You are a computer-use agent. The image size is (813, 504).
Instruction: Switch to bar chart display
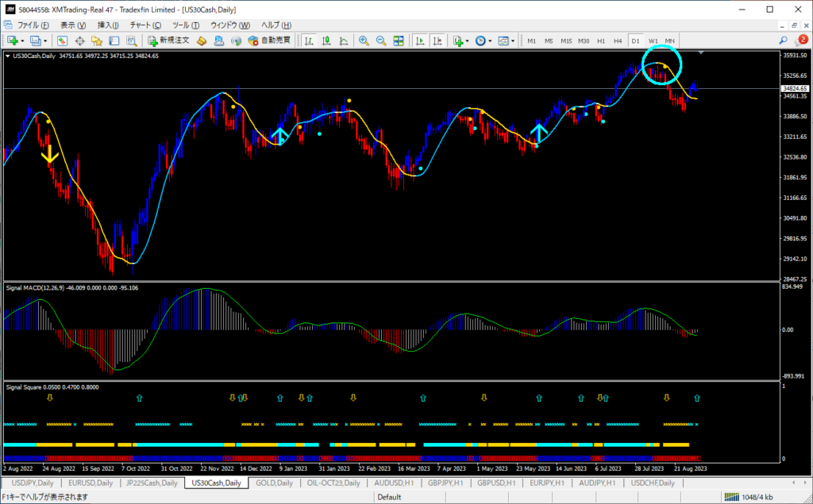click(309, 41)
